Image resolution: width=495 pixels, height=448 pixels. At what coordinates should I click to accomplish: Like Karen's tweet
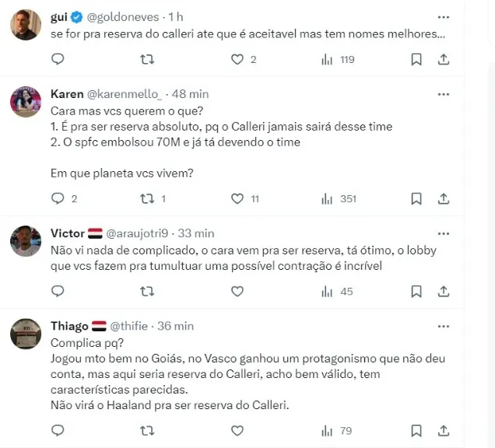(238, 198)
